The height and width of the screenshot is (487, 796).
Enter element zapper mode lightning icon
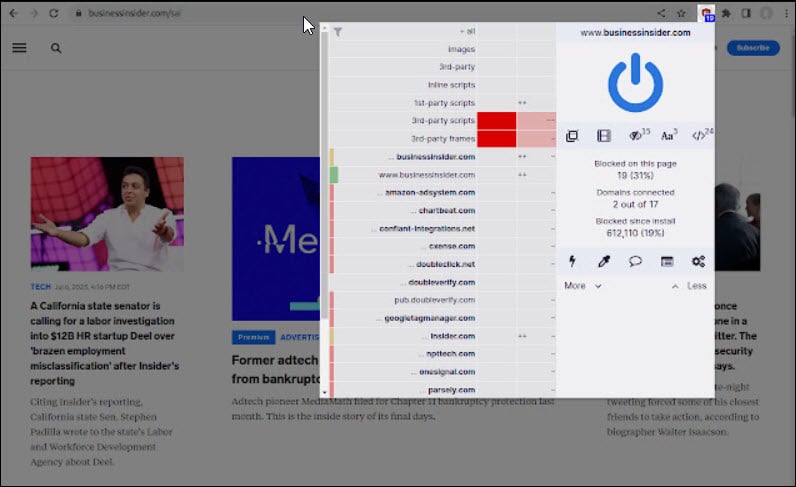572,261
